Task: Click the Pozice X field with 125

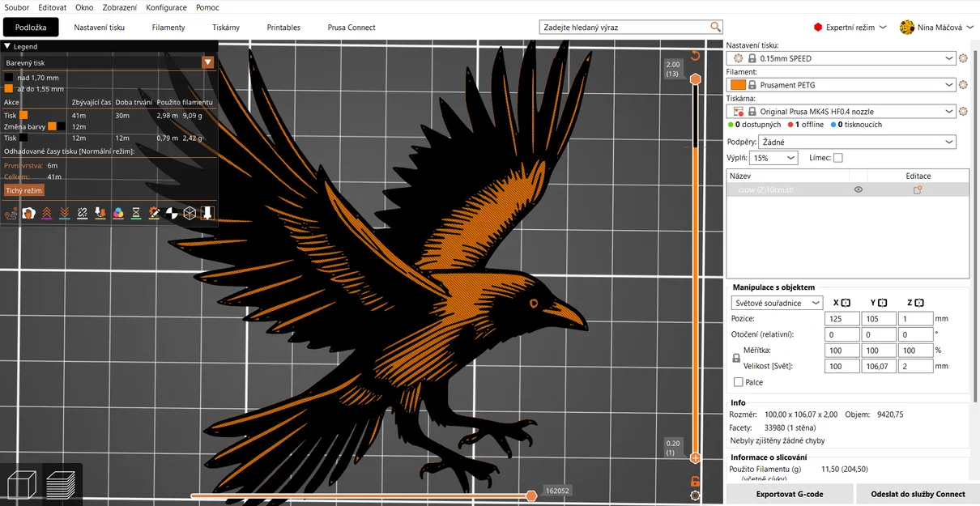Action: pos(842,319)
